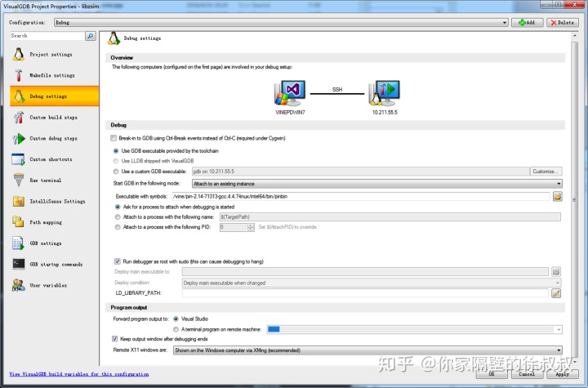
Task: Select Attach to process with following name
Action: pos(118,217)
